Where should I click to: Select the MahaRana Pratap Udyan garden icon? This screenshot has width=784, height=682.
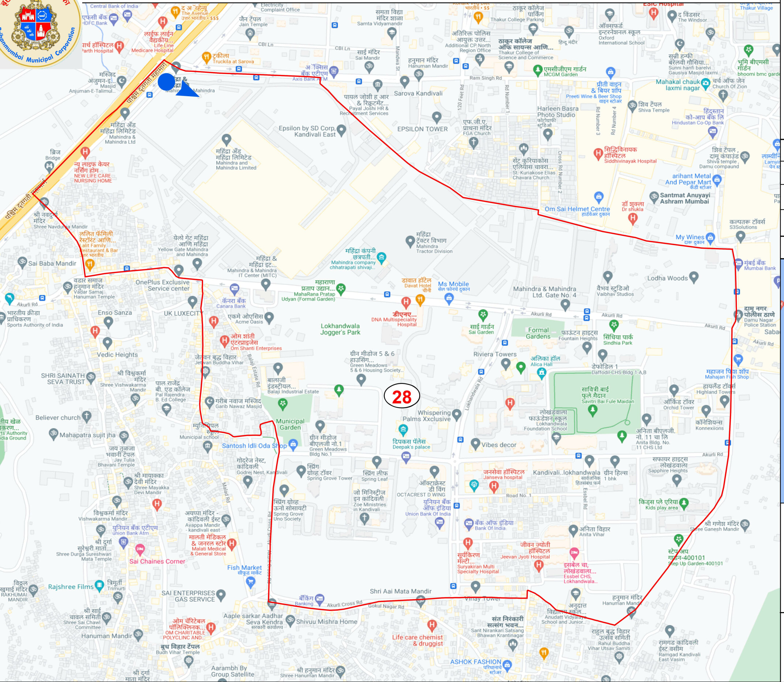click(341, 288)
